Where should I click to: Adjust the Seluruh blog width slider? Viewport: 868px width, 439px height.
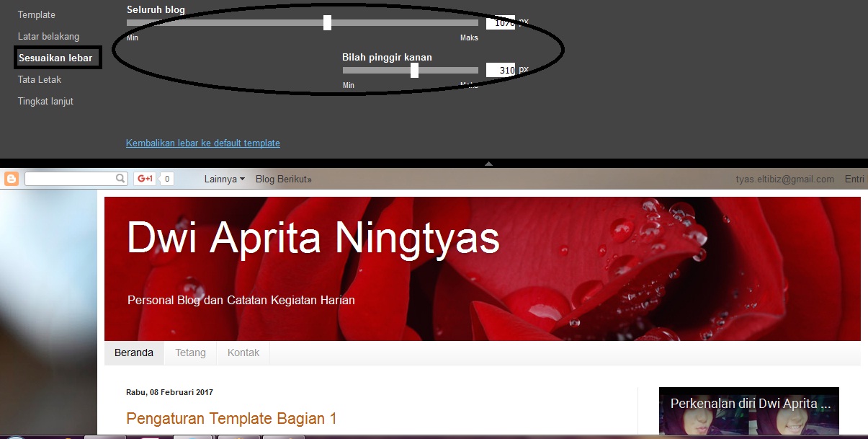(x=328, y=22)
